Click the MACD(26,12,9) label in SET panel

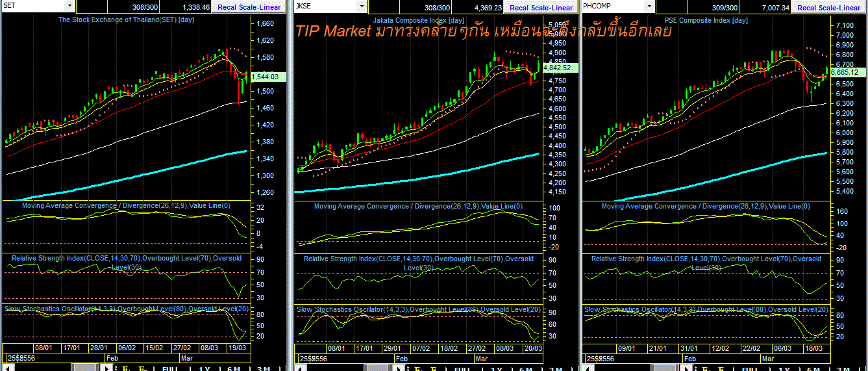[126, 205]
